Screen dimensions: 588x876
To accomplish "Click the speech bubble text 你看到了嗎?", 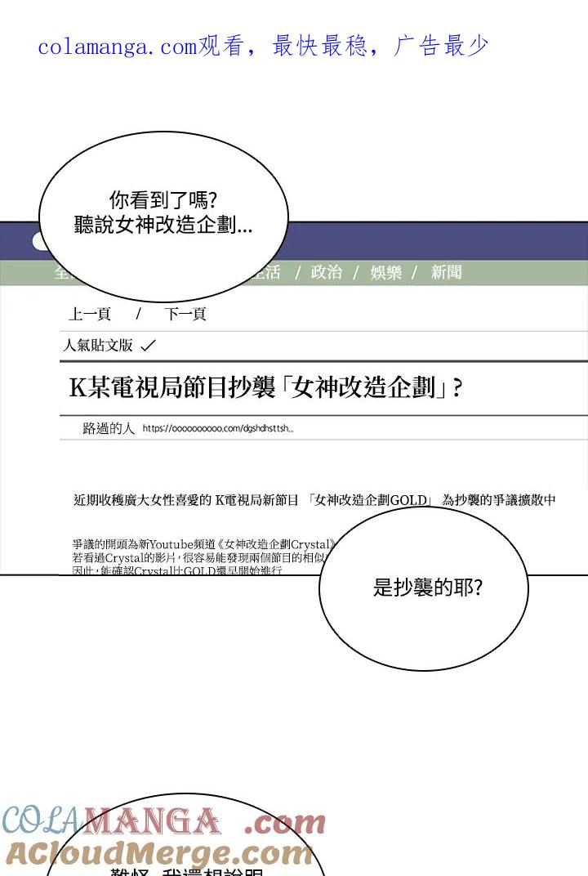I will click(x=163, y=200).
